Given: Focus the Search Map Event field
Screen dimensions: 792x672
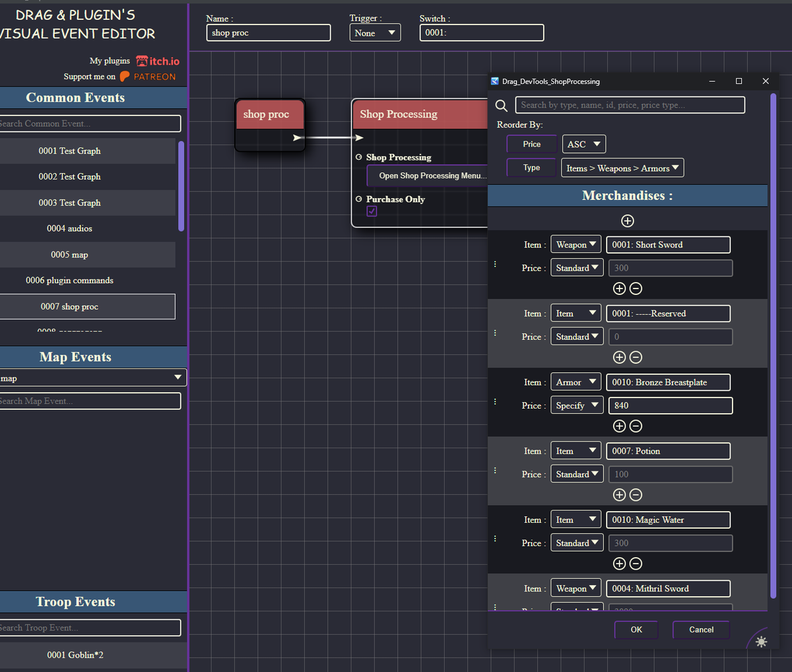Looking at the screenshot, I should click(x=90, y=401).
